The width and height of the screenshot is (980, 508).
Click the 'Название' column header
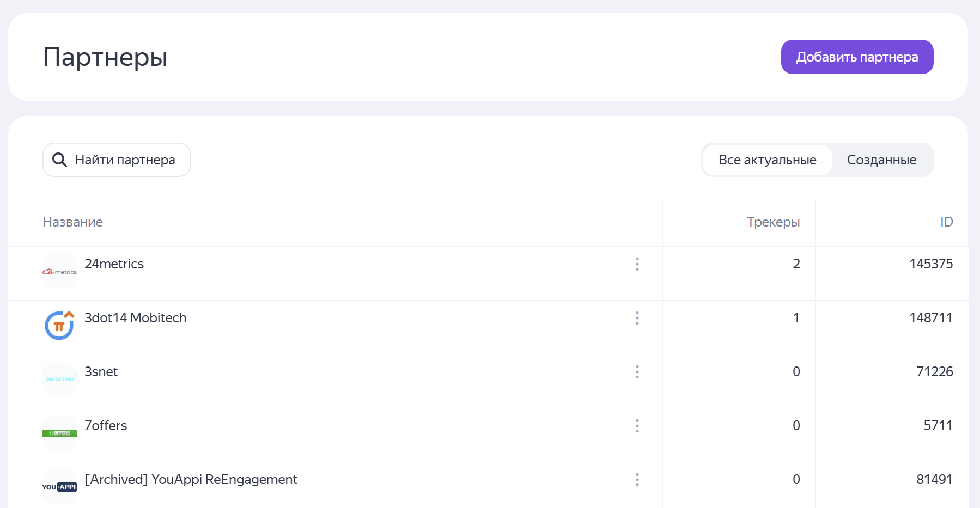73,222
